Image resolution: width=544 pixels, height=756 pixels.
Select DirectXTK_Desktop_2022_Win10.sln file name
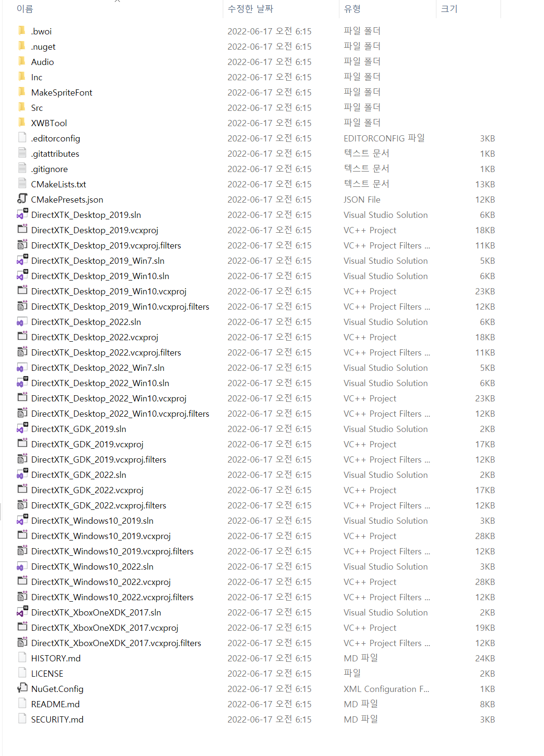tap(100, 383)
